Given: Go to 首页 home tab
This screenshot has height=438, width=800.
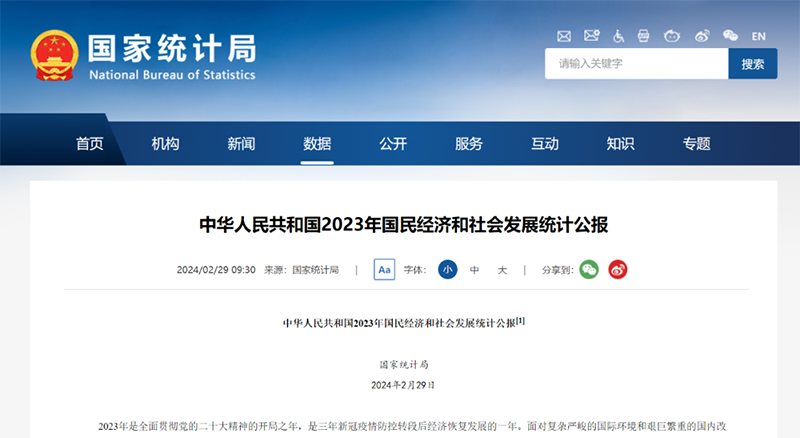Looking at the screenshot, I should 90,144.
